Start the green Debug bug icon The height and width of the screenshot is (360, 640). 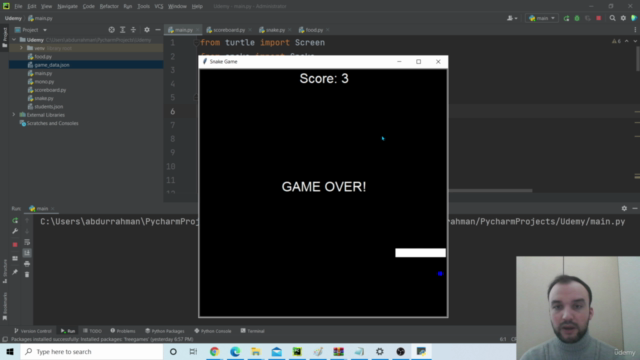point(577,18)
